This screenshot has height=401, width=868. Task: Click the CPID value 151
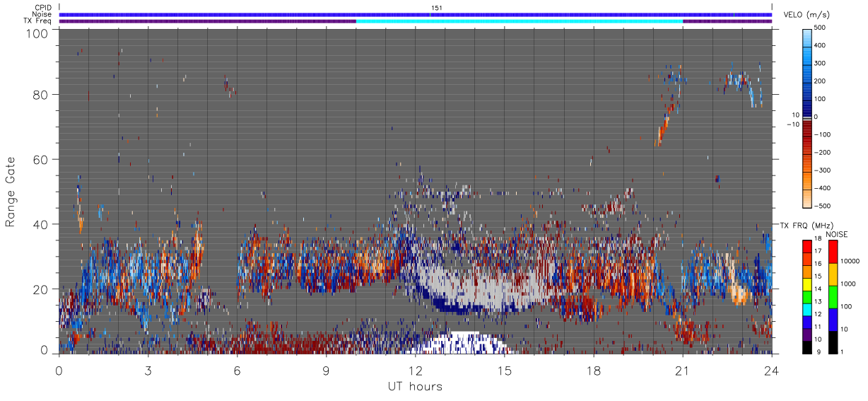(x=436, y=8)
